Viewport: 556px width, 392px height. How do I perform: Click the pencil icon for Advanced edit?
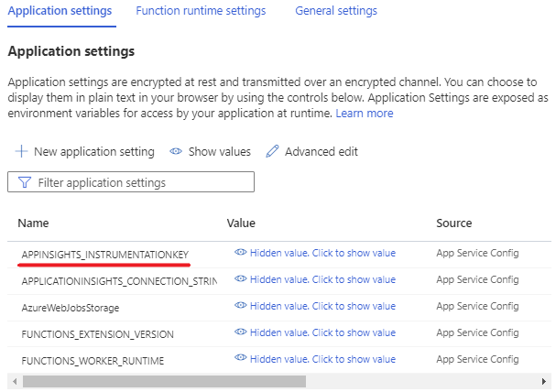(x=271, y=151)
